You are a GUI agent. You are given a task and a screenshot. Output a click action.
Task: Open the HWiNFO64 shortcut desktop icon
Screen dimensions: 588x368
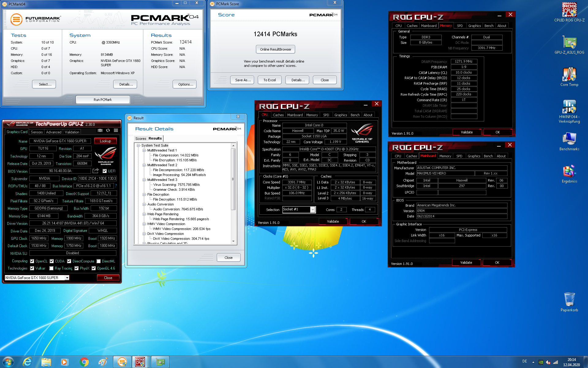point(569,111)
